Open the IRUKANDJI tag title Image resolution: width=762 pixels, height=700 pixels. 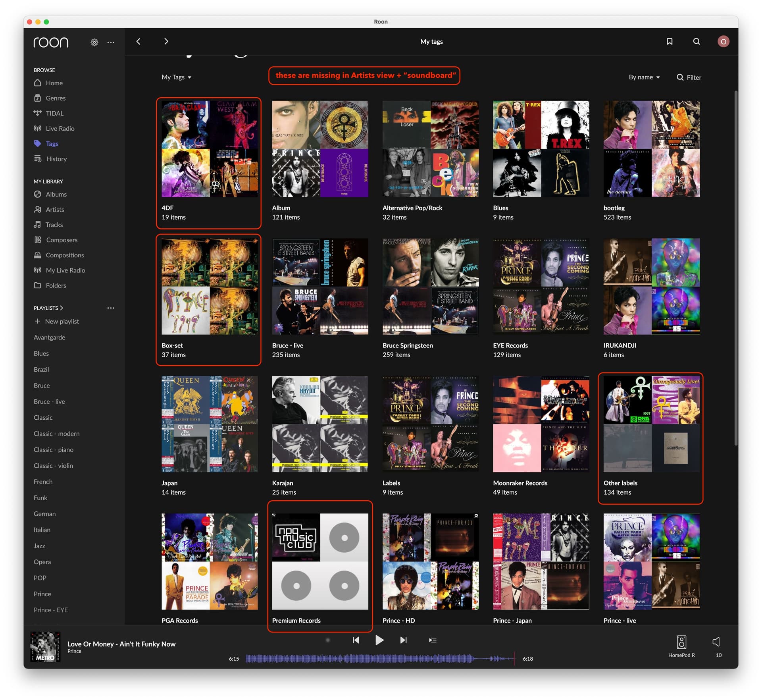620,345
